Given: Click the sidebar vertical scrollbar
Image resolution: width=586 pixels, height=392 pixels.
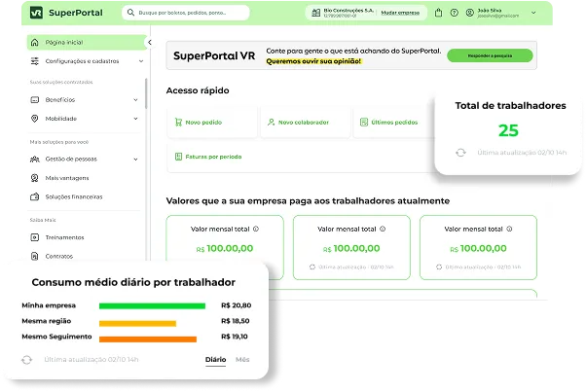Looking at the screenshot, I should coord(146,93).
